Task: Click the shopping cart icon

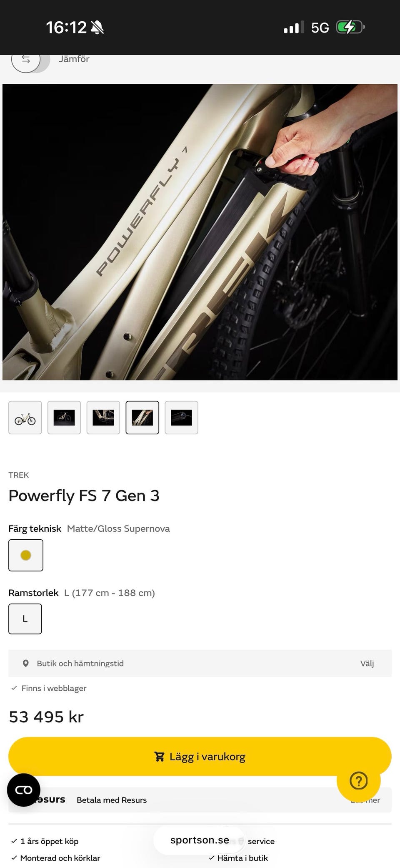Action: pos(159,757)
